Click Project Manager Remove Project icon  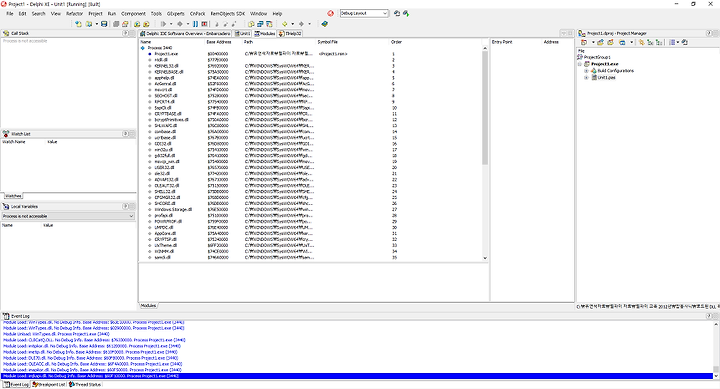coord(610,42)
